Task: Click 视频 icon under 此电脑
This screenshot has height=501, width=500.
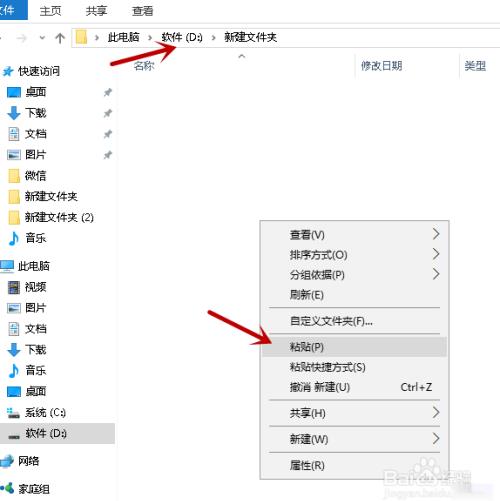Action: point(14,287)
